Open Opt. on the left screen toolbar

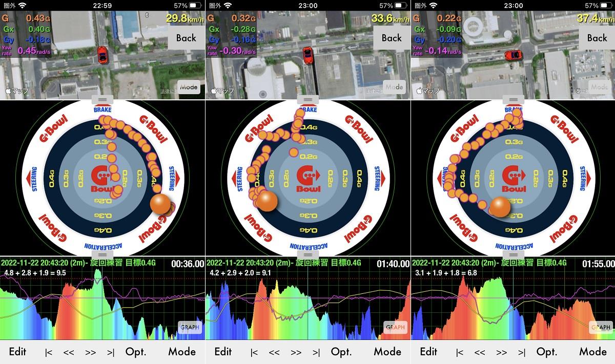[136, 352]
